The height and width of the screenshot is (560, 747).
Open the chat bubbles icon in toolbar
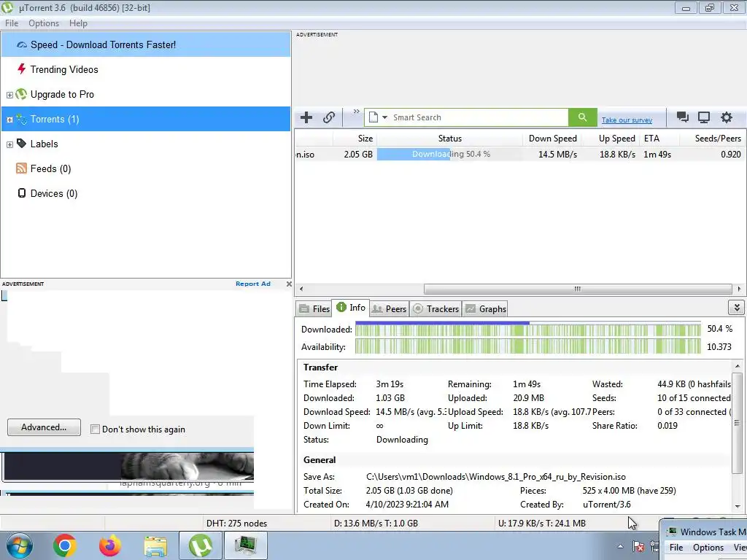pos(683,117)
